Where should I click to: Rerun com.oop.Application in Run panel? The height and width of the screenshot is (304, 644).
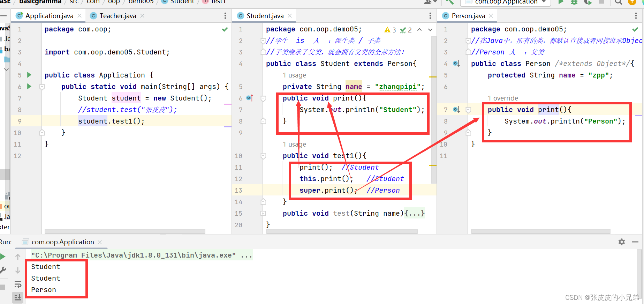click(x=3, y=257)
